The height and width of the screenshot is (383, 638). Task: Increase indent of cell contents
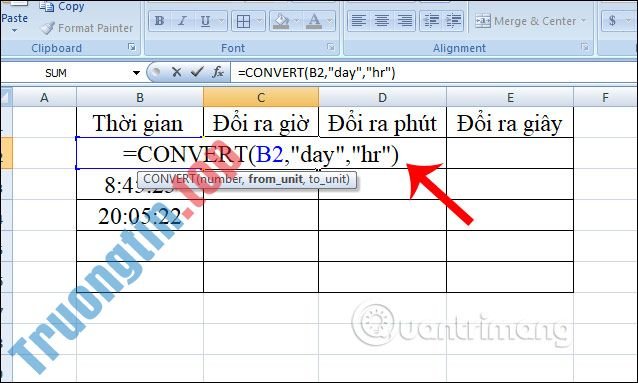pos(454,21)
